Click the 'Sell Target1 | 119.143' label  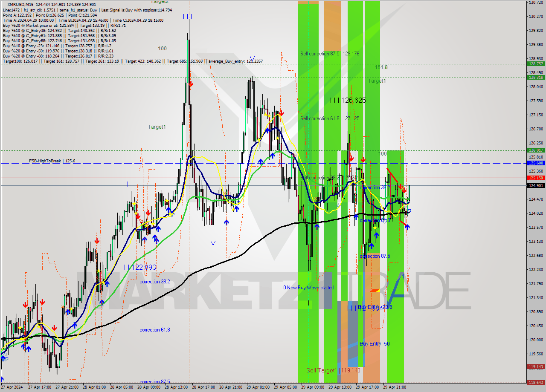333,370
